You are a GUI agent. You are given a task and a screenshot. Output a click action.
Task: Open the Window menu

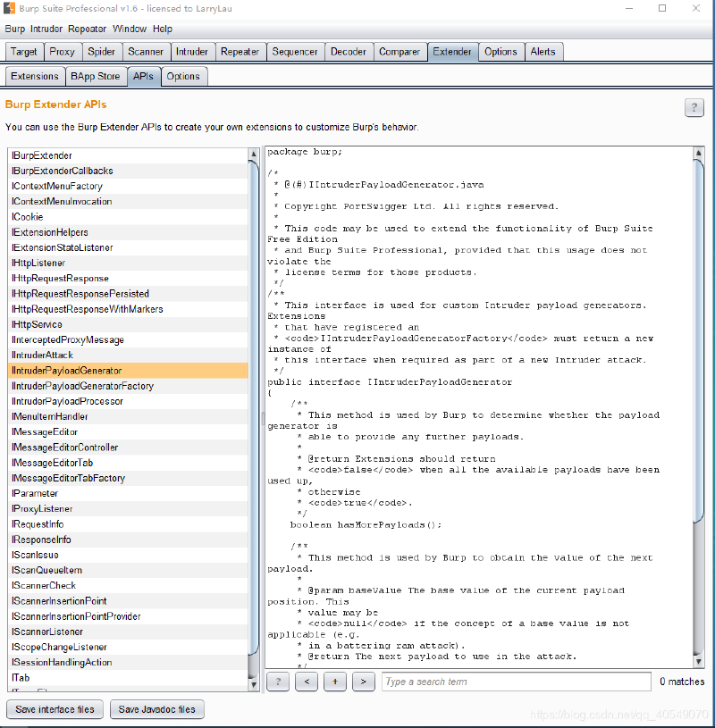point(130,29)
